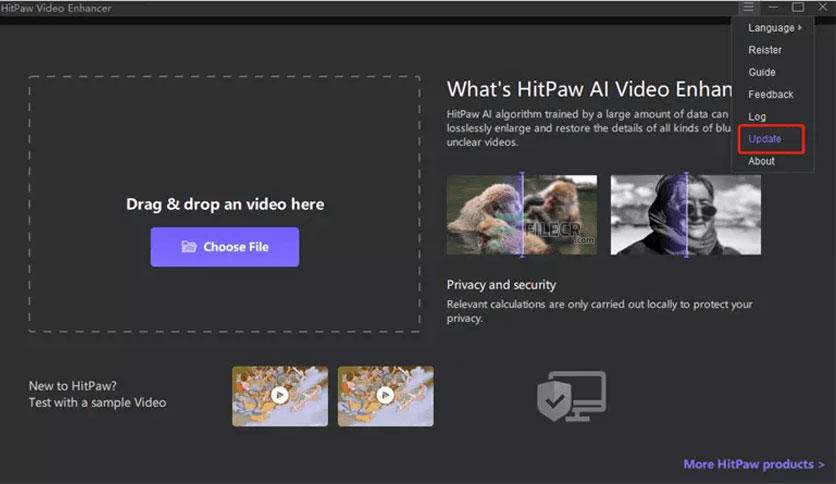Click the folder icon on Choose File
Screen dimensions: 836x484
pyautogui.click(x=189, y=246)
